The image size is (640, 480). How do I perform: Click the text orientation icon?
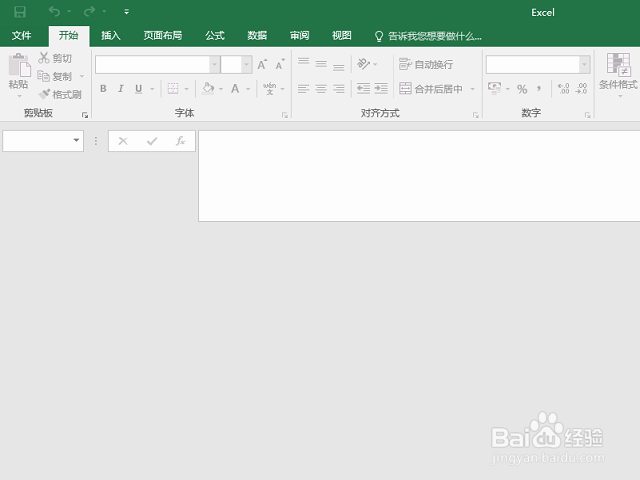(363, 64)
